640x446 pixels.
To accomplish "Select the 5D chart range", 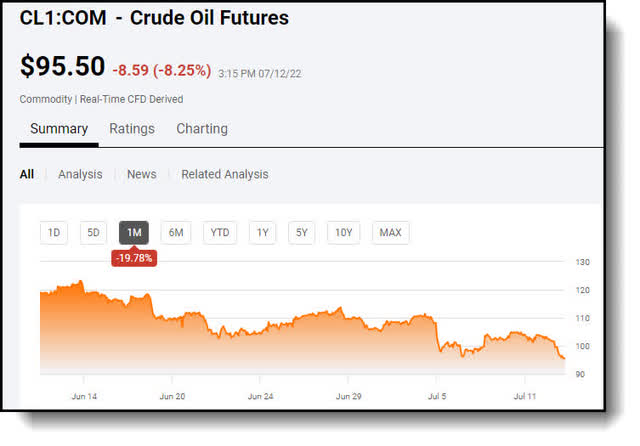I will coord(93,233).
